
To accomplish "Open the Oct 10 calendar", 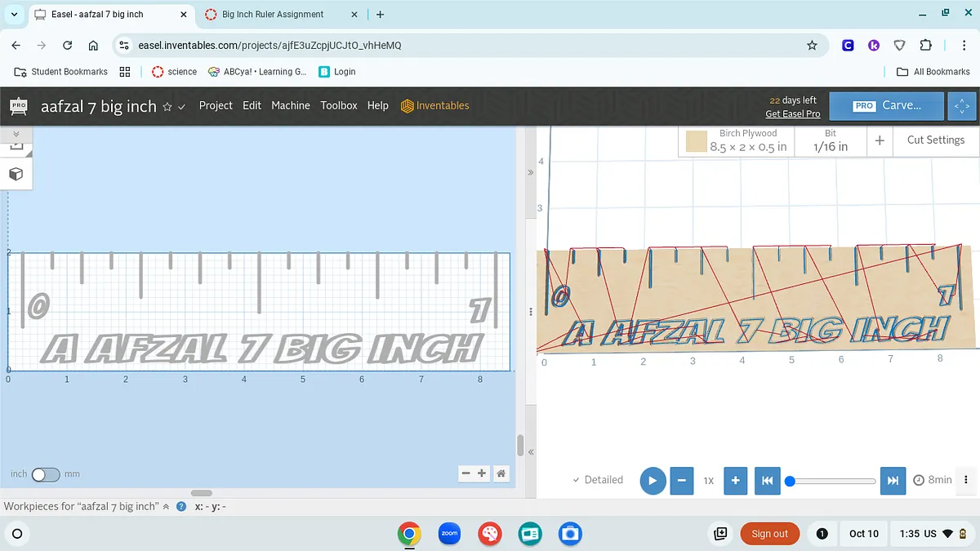I will [x=863, y=534].
